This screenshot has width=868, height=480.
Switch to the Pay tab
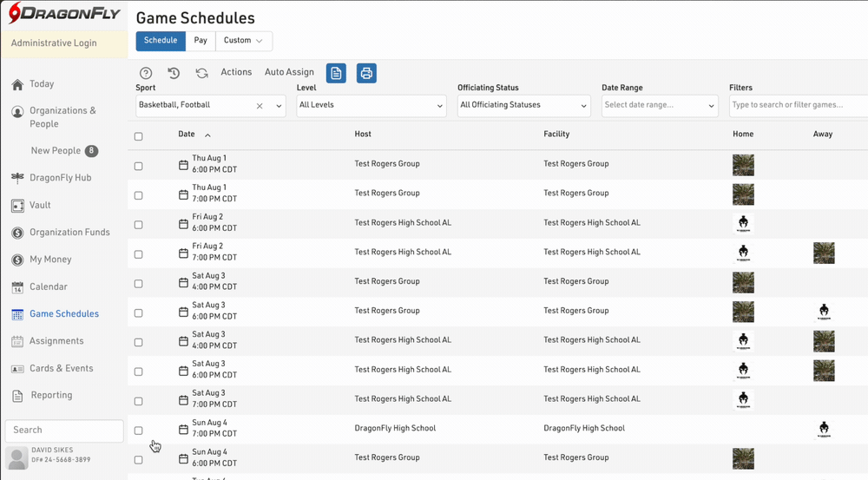pyautogui.click(x=201, y=41)
